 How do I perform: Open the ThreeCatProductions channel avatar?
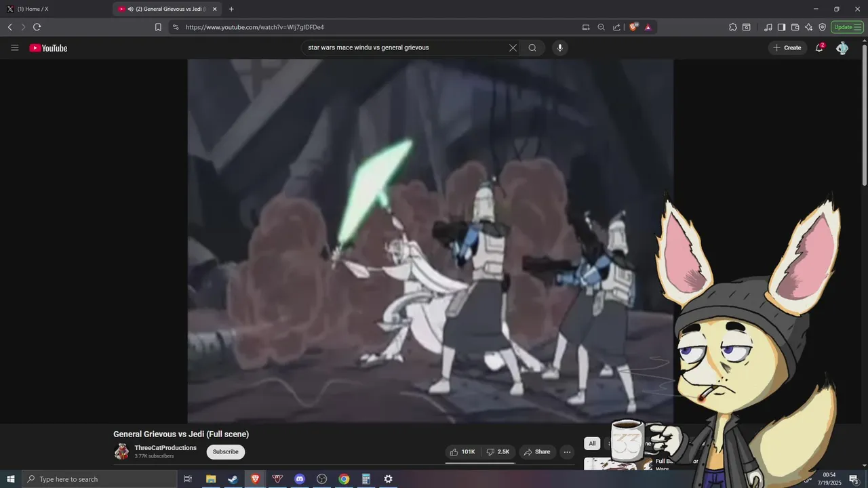122,451
